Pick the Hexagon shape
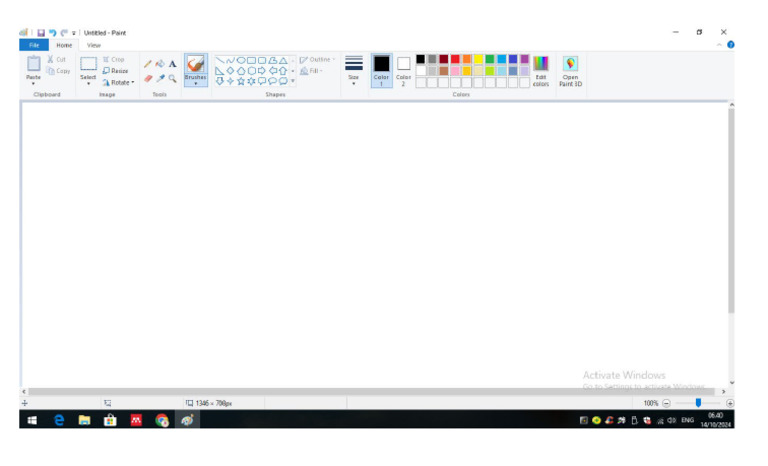The height and width of the screenshot is (466, 768). (x=251, y=71)
